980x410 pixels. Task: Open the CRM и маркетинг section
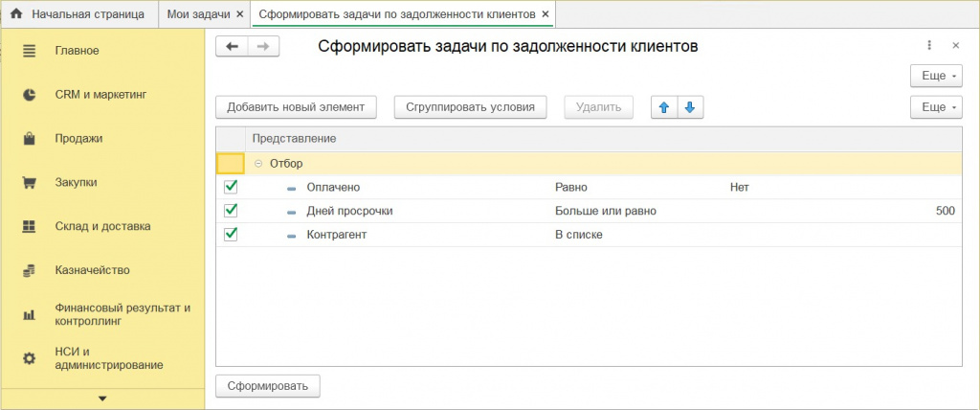[x=92, y=95]
